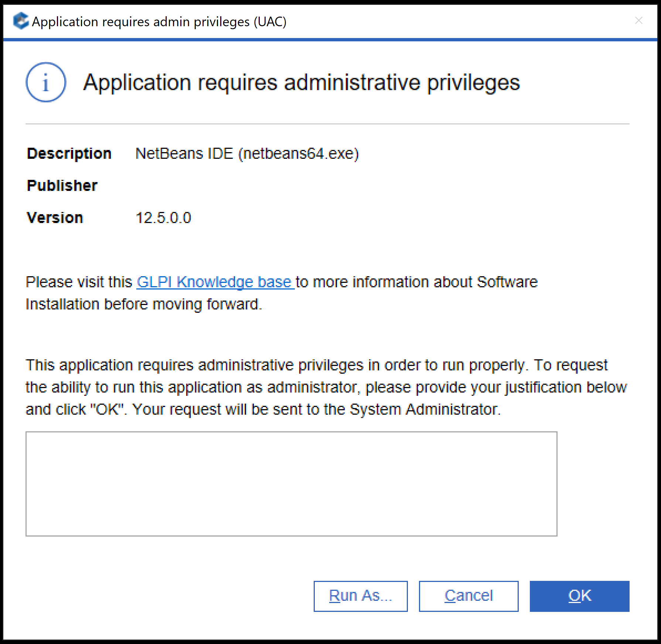Close the UAC dialog window

(638, 21)
